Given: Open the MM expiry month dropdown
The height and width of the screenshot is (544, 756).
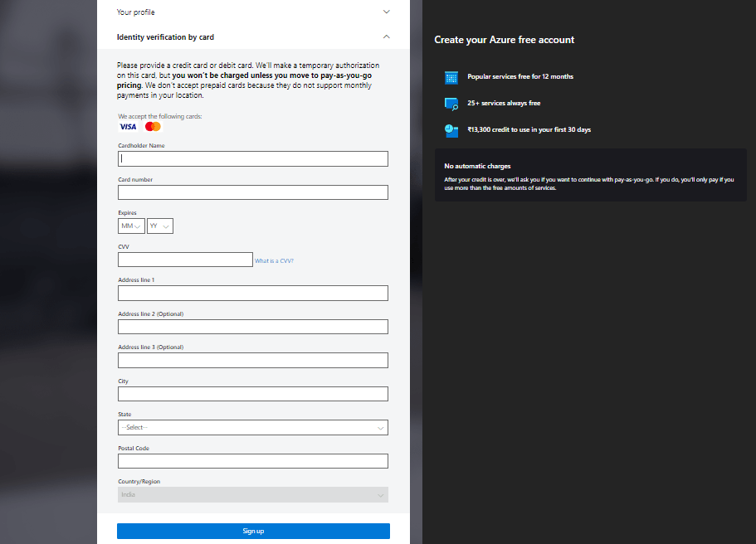Looking at the screenshot, I should tap(131, 226).
